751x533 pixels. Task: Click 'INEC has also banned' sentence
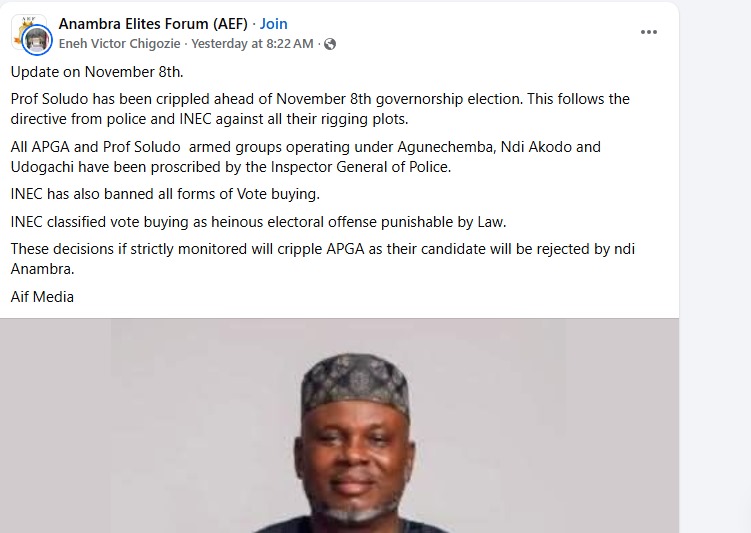[165, 193]
